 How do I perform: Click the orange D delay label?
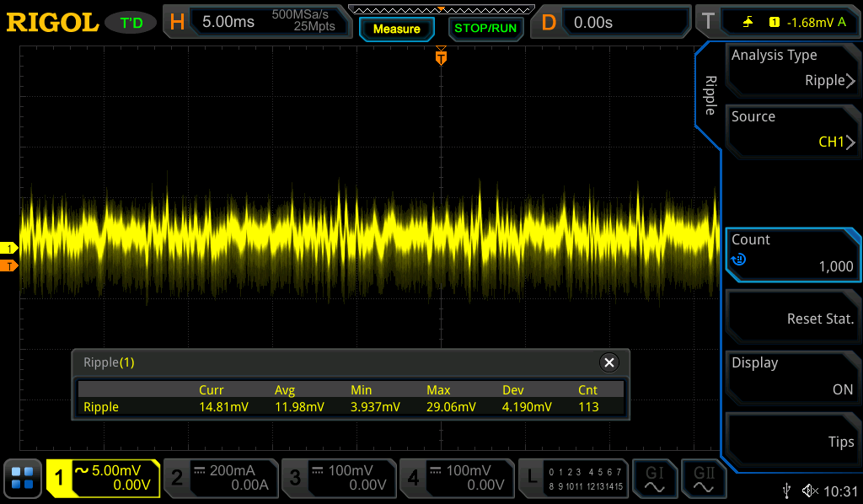pyautogui.click(x=549, y=22)
